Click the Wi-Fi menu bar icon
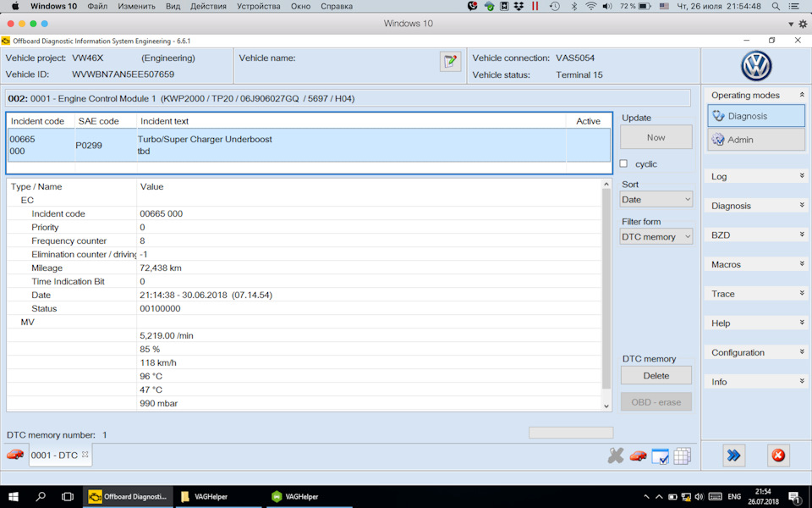 pyautogui.click(x=590, y=6)
